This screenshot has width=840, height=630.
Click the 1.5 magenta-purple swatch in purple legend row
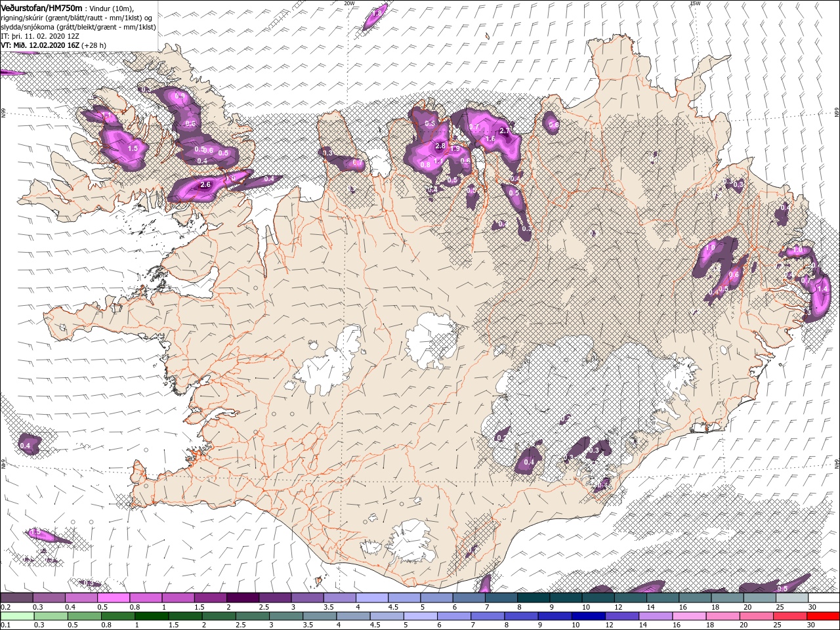[x=210, y=598]
